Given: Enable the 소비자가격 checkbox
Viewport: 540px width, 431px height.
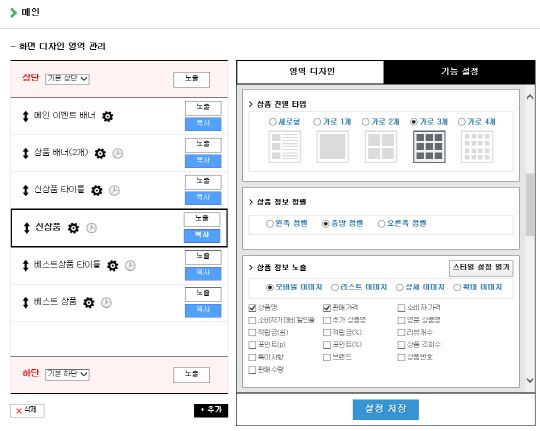Looking at the screenshot, I should (401, 308).
